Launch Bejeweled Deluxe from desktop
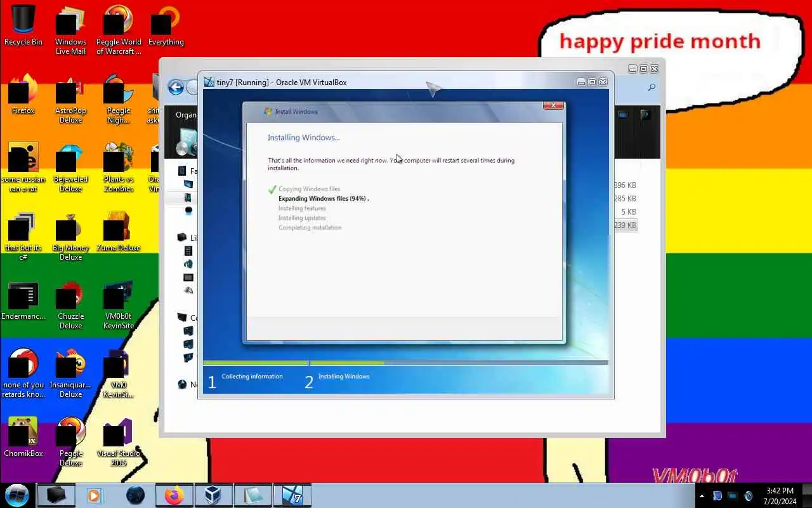The width and height of the screenshot is (812, 508). (70, 167)
